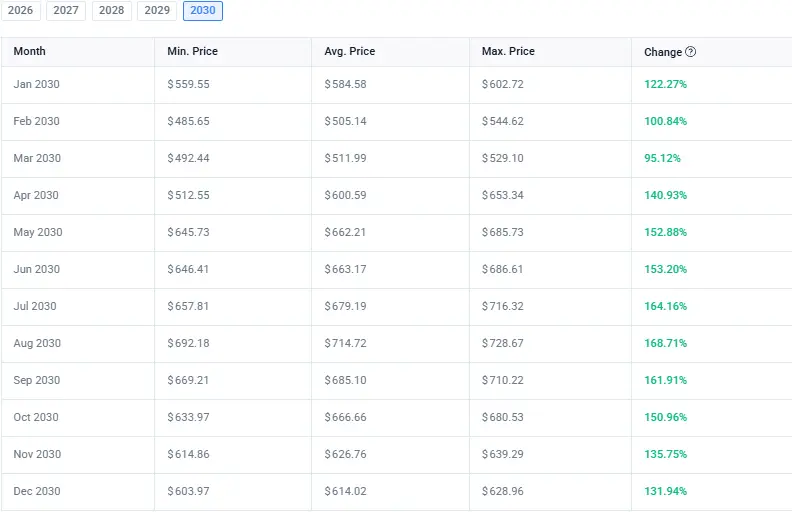Click the 100.84% change value
Image resolution: width=792 pixels, height=512 pixels.
click(x=665, y=121)
